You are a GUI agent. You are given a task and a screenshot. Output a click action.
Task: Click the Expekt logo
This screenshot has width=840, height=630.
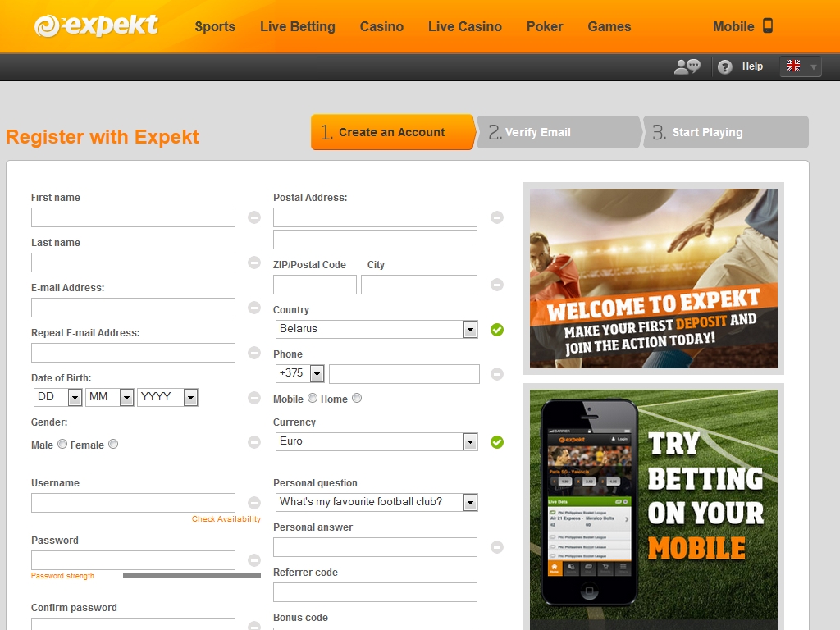(x=96, y=26)
